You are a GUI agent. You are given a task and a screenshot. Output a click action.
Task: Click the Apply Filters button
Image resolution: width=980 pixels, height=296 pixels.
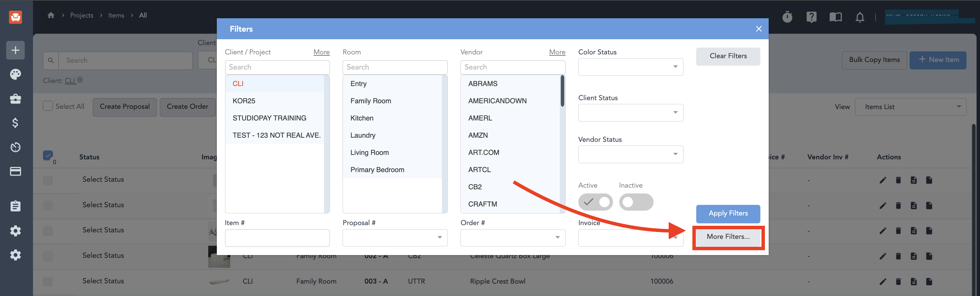(x=728, y=214)
